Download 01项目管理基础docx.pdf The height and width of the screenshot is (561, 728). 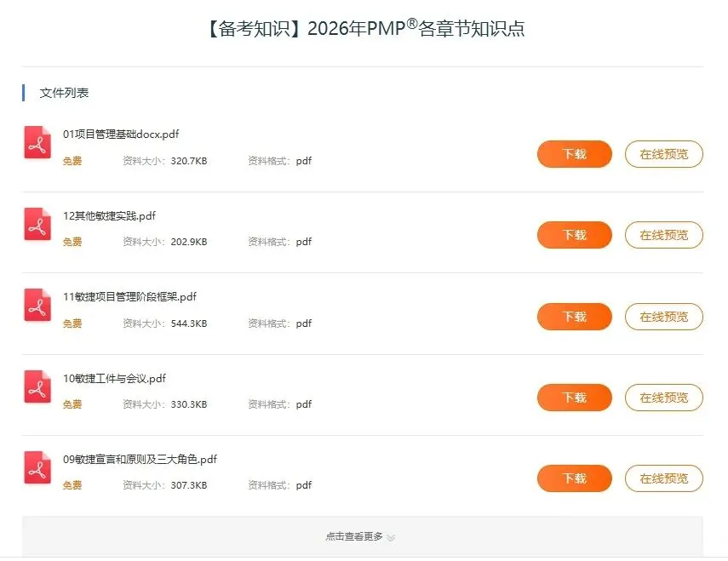[575, 154]
